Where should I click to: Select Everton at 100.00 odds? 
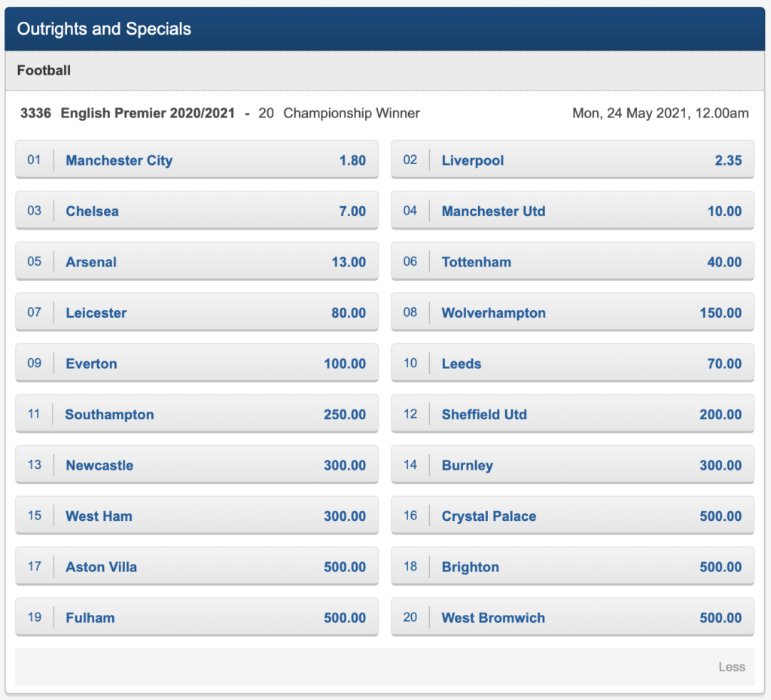click(x=197, y=364)
